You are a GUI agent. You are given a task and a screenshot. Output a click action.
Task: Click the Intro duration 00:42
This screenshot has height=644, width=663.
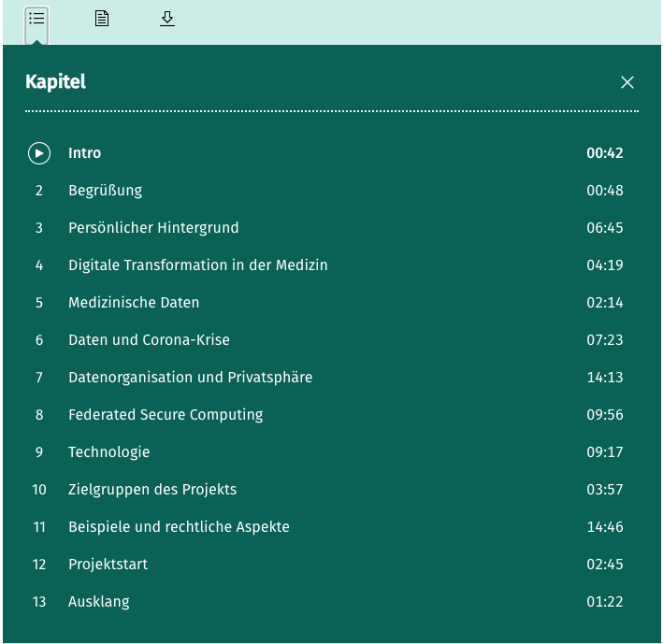point(605,153)
